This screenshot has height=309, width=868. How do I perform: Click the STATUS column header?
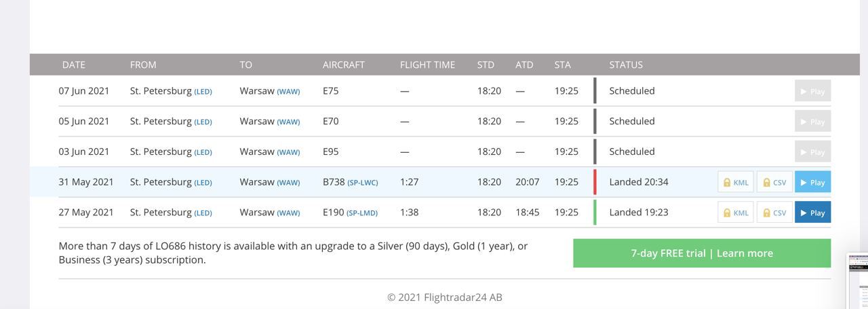(x=626, y=65)
